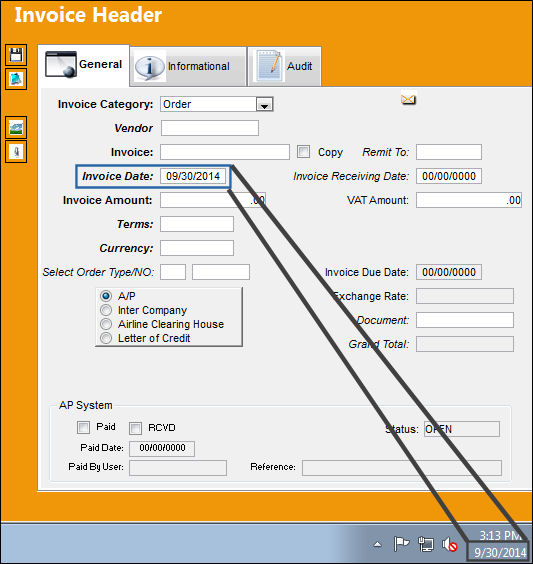Viewport: 533px width, 564px height.
Task: Open the landscape picture icon in the sidebar
Action: [x=16, y=127]
